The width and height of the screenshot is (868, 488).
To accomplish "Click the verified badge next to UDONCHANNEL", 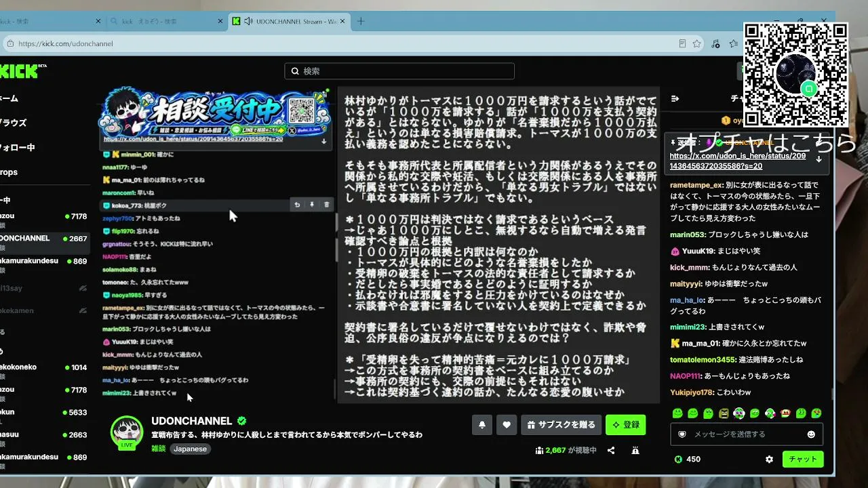I will coord(241,421).
